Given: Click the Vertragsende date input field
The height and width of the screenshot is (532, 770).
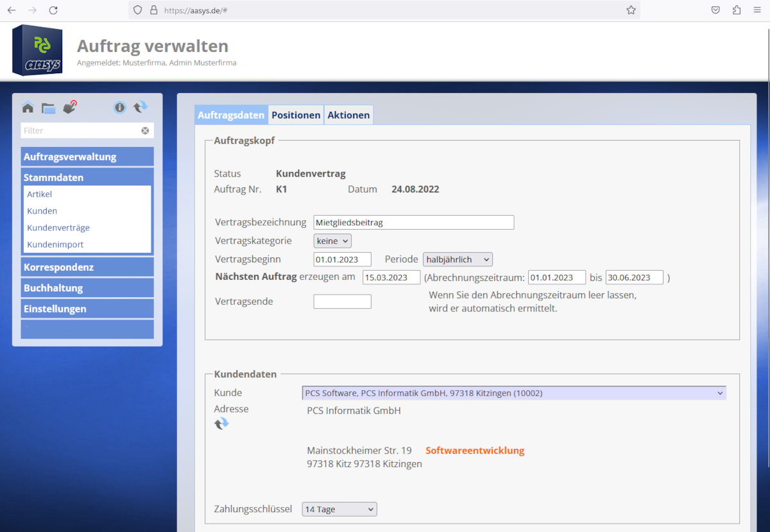Looking at the screenshot, I should 342,301.
